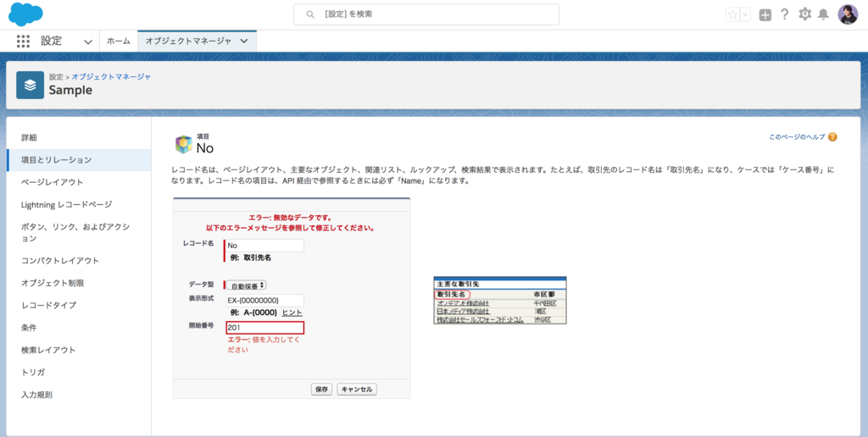The width and height of the screenshot is (868, 437).
Task: Select the オブジェクトマネージャ tab
Action: coord(188,41)
